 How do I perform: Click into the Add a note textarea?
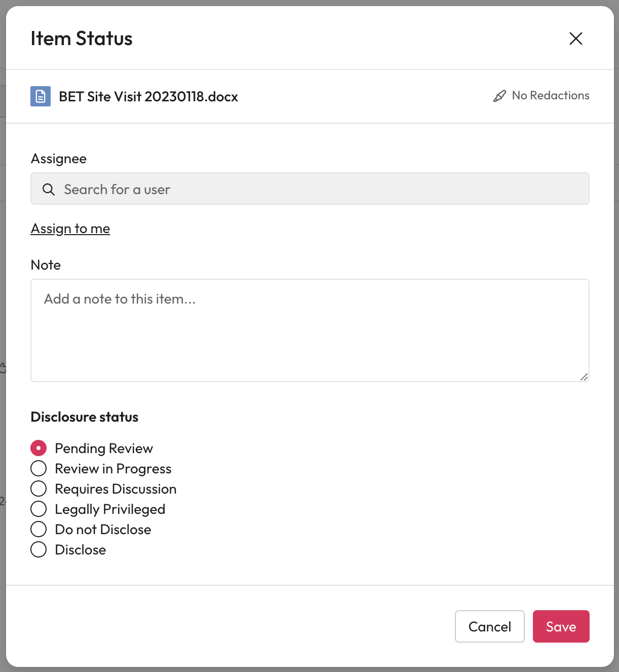pyautogui.click(x=309, y=330)
